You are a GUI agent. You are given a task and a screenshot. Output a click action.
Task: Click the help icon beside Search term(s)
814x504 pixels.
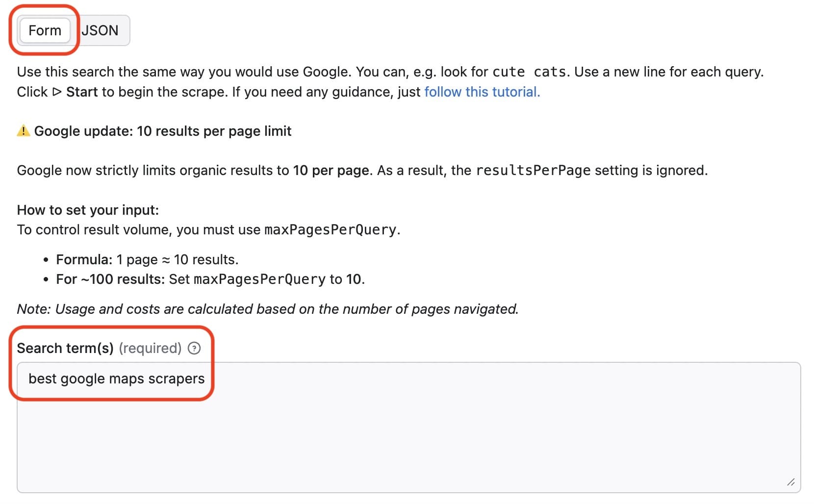tap(194, 348)
